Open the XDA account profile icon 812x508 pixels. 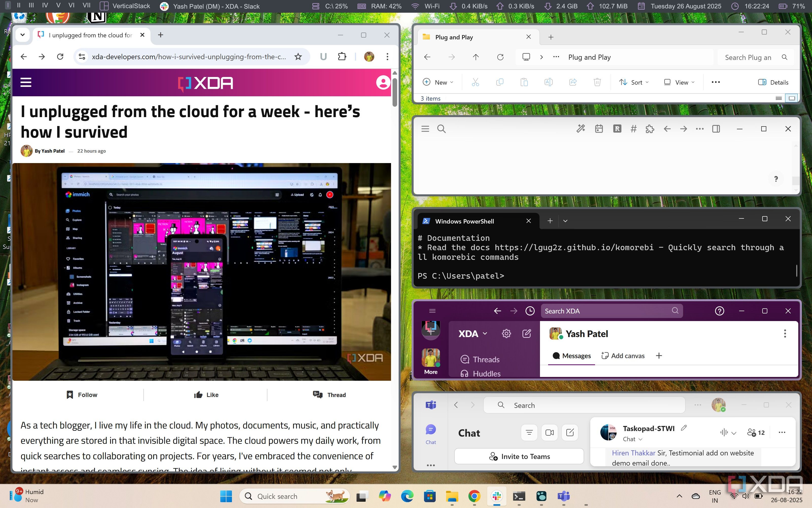click(383, 82)
